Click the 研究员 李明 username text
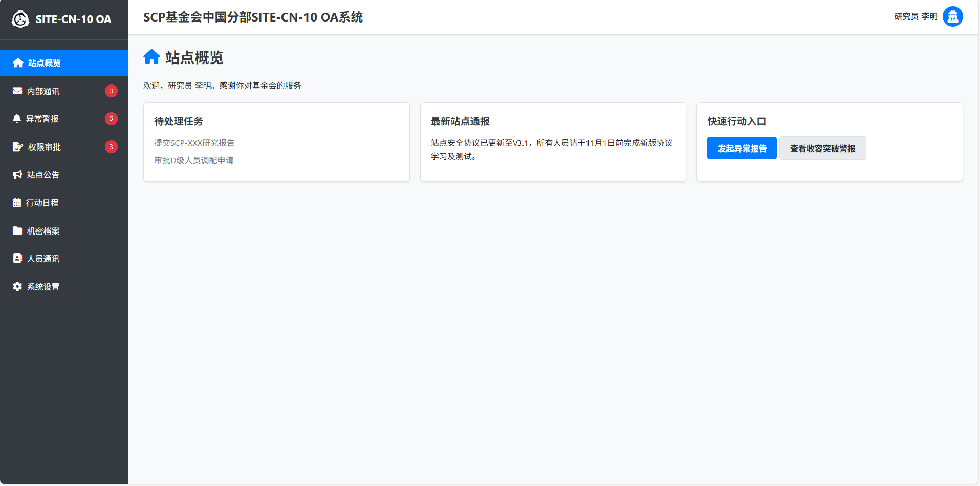This screenshot has width=980, height=486. pyautogui.click(x=916, y=16)
